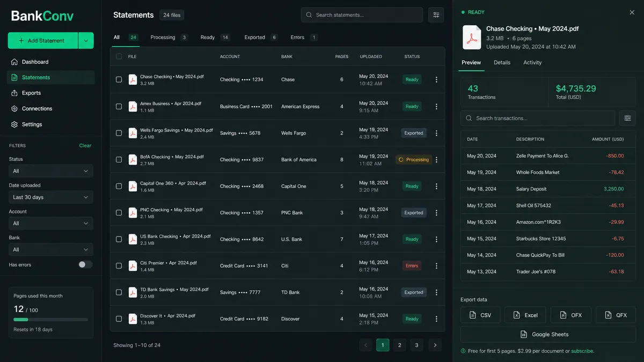Check the Capital One 360 row checkbox
This screenshot has width=644, height=362.
(119, 186)
